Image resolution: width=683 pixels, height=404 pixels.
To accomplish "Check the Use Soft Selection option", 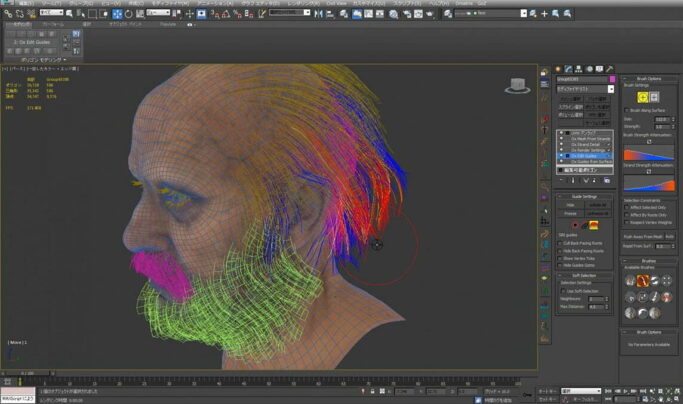I will (563, 290).
